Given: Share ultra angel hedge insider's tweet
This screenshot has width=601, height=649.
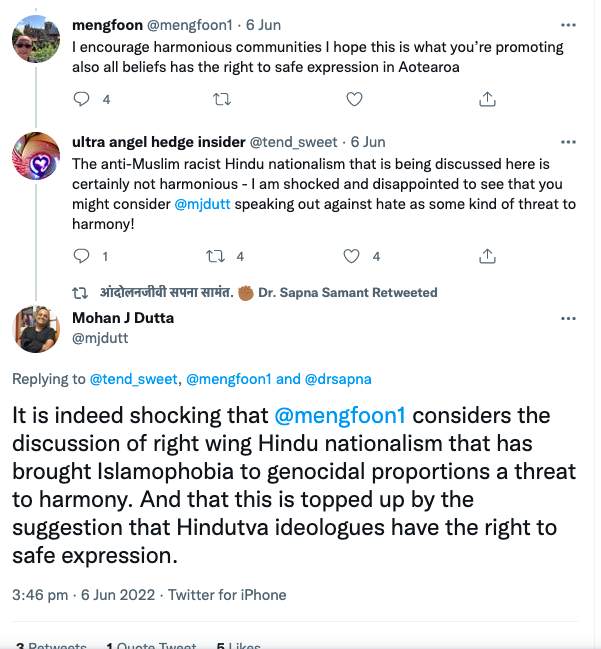Looking at the screenshot, I should tap(488, 256).
